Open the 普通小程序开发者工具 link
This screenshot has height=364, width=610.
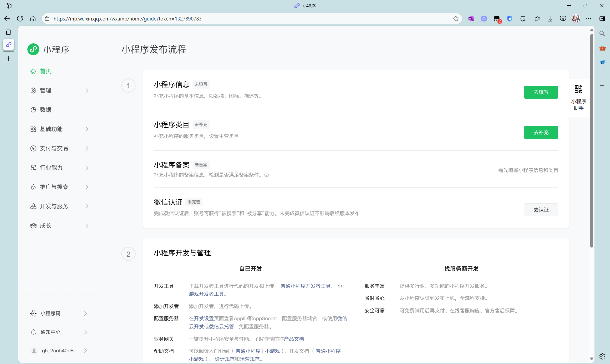click(305, 286)
